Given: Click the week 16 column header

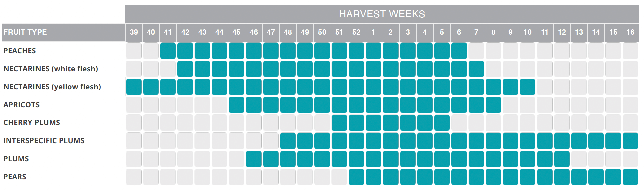Looking at the screenshot, I should pos(630,32).
